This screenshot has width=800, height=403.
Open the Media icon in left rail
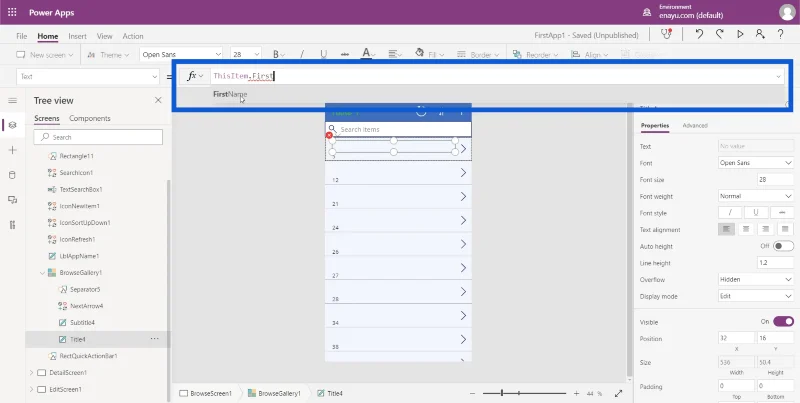(12, 200)
